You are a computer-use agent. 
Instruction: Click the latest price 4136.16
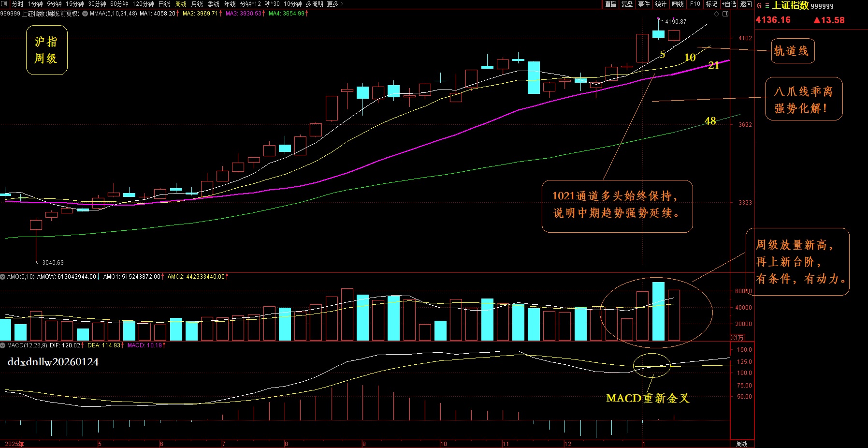[773, 20]
